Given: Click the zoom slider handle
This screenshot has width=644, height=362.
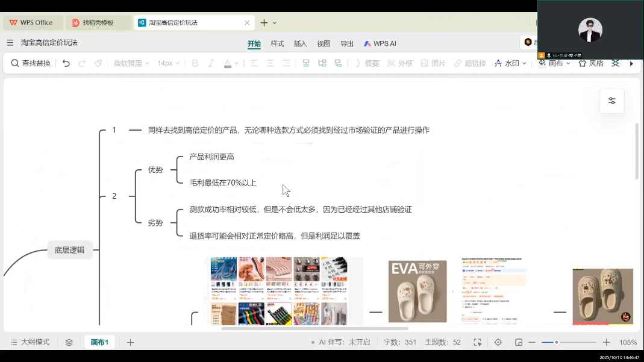Looking at the screenshot, I should click(x=557, y=342).
